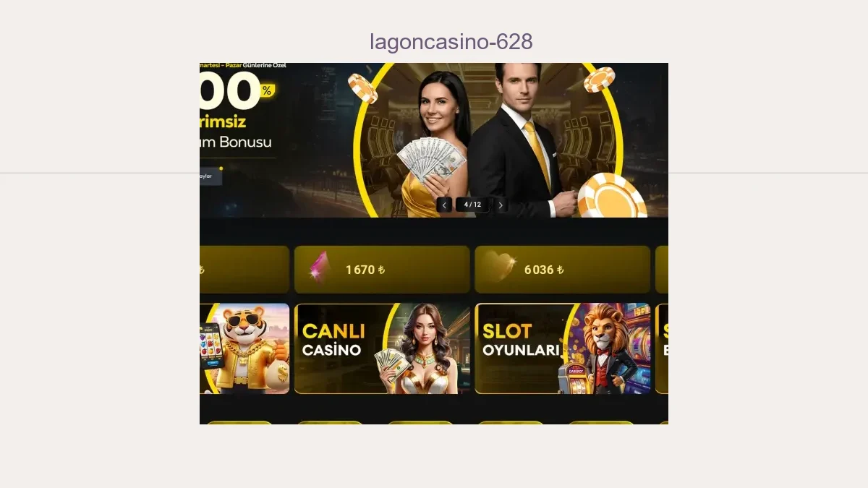Screen dimensions: 868x488
Task: Open the 6 036 ₺ jackpot tile
Action: pyautogui.click(x=562, y=269)
